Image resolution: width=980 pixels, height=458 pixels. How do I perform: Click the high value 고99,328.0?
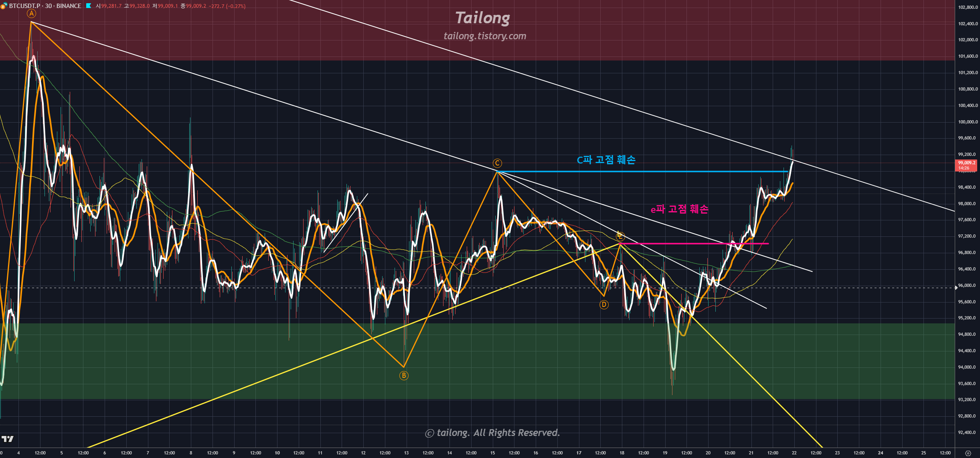[x=137, y=6]
